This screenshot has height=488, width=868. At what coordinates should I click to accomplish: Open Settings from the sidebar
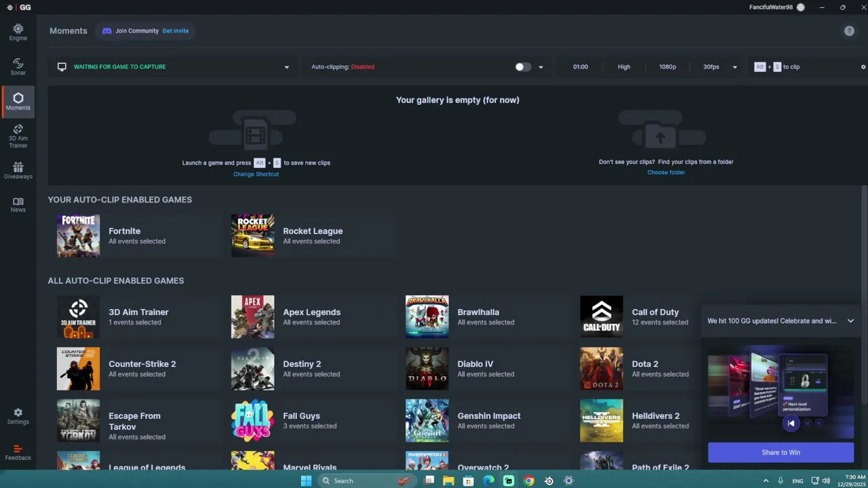pos(18,416)
